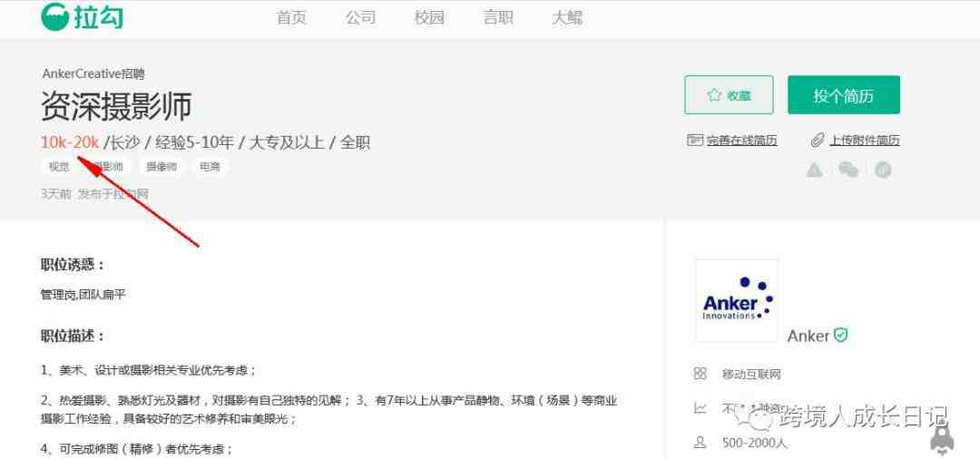The height and width of the screenshot is (459, 980).
Task: Submit resume with the 投个简历 button
Action: [x=844, y=95]
